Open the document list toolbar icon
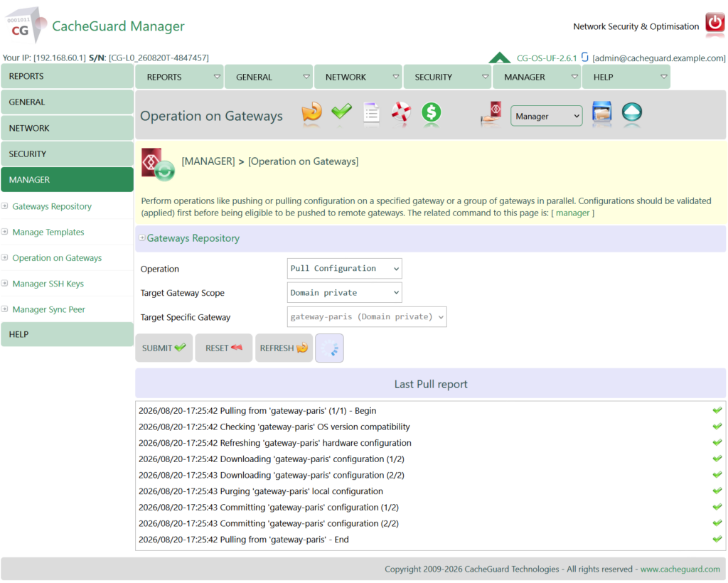Image resolution: width=728 pixels, height=583 pixels. (x=371, y=113)
